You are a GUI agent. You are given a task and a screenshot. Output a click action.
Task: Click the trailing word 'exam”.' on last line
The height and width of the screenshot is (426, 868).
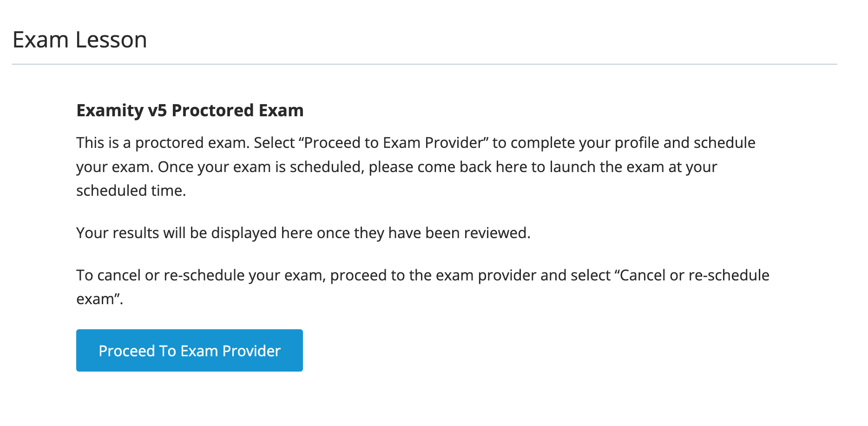100,299
